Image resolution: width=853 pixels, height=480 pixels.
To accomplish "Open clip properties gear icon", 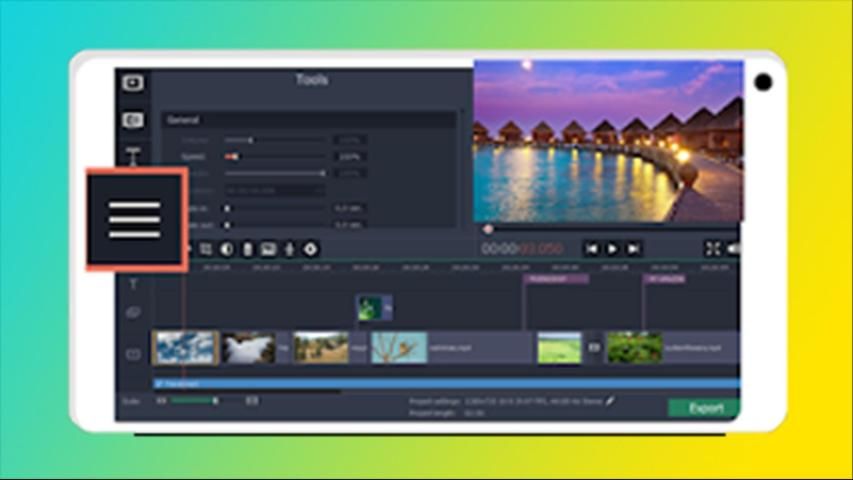I will [310, 249].
